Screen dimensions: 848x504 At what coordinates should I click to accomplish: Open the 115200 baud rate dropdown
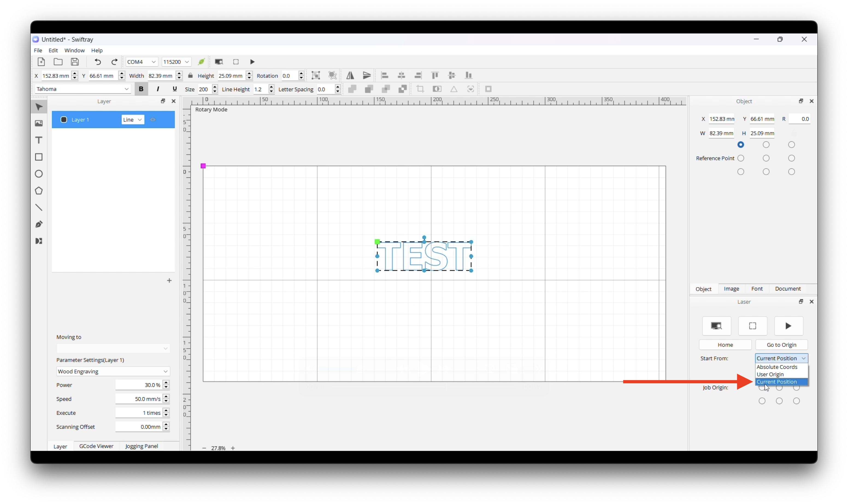pos(176,62)
